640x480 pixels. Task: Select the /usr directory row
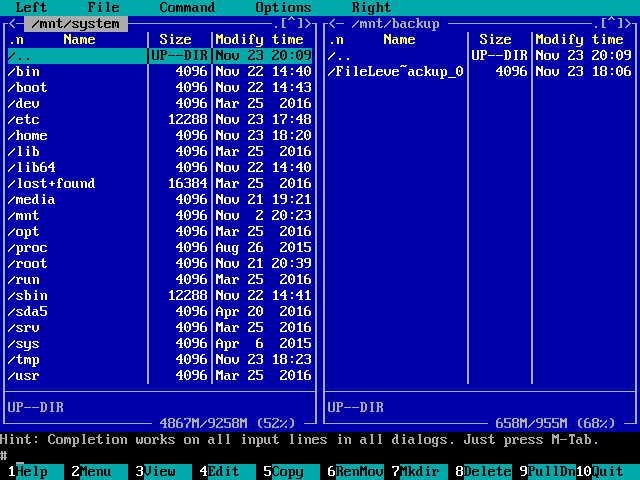click(160, 376)
